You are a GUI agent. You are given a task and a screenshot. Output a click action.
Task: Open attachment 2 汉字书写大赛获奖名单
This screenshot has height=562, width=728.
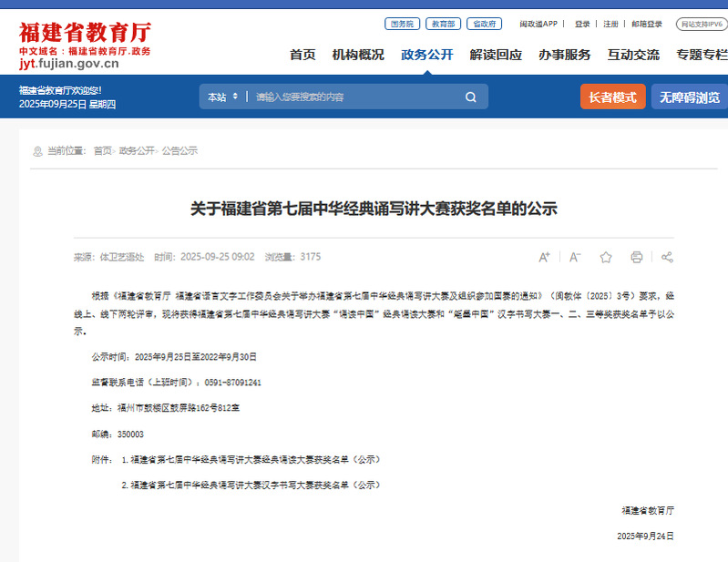tap(255, 485)
